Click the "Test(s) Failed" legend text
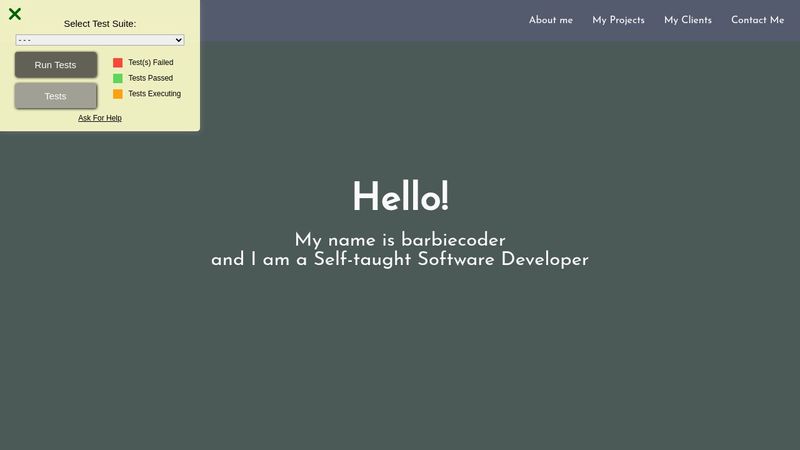800x450 pixels. coord(151,62)
